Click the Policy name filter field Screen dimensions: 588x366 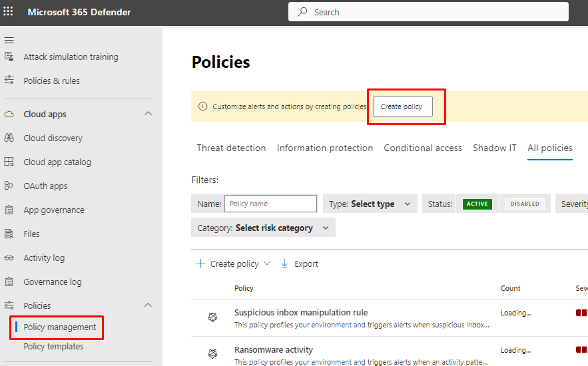[270, 204]
